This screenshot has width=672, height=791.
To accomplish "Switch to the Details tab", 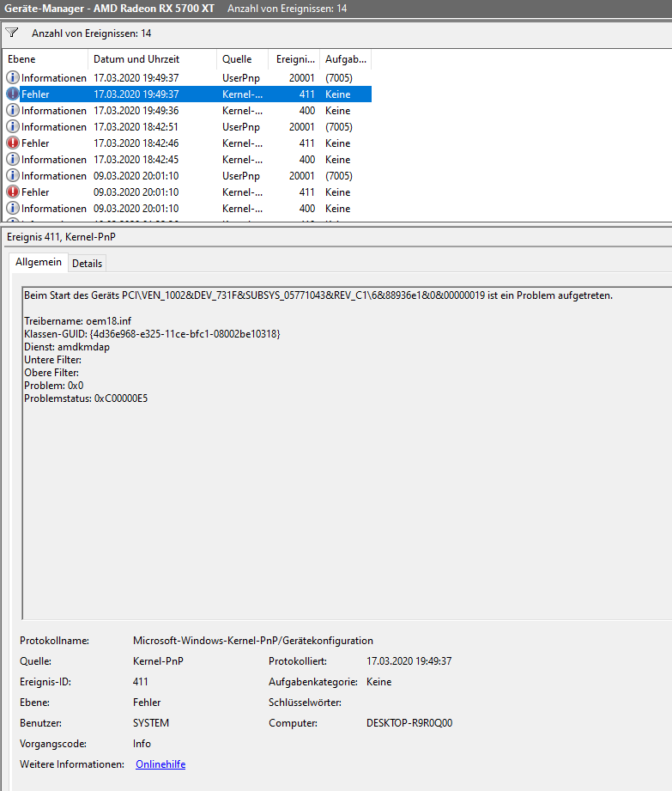I will pyautogui.click(x=87, y=264).
